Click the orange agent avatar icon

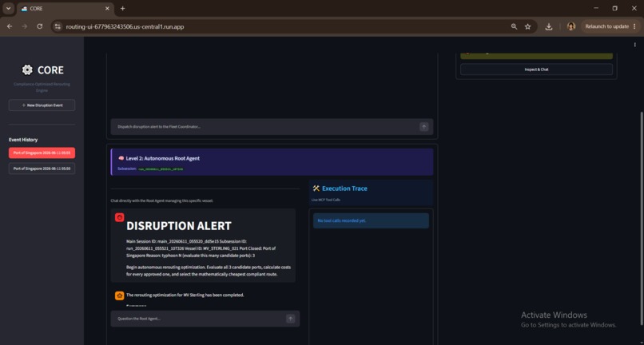pyautogui.click(x=120, y=295)
